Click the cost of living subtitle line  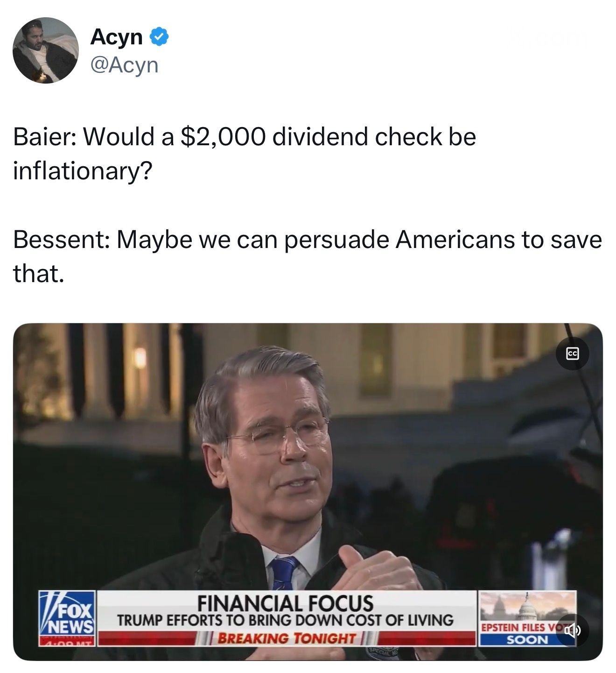[285, 620]
